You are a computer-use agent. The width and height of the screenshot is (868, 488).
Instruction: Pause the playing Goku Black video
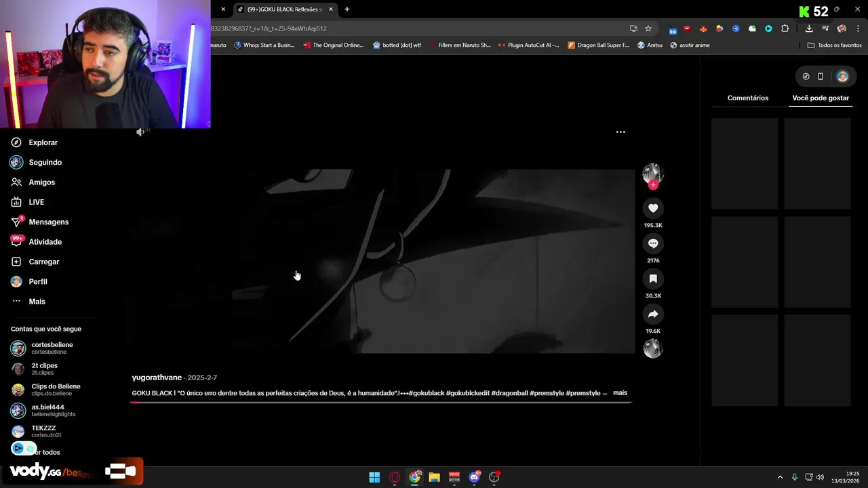coord(381,261)
